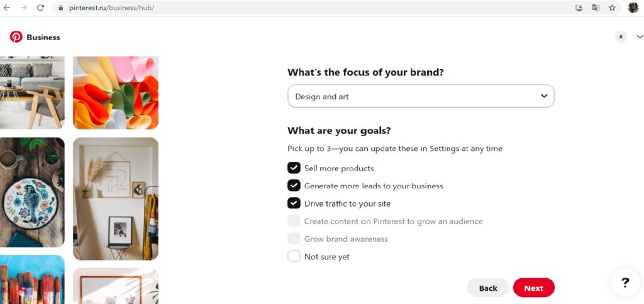This screenshot has width=644, height=304.
Task: Uncheck Generate more leads to your business
Action: 294,185
